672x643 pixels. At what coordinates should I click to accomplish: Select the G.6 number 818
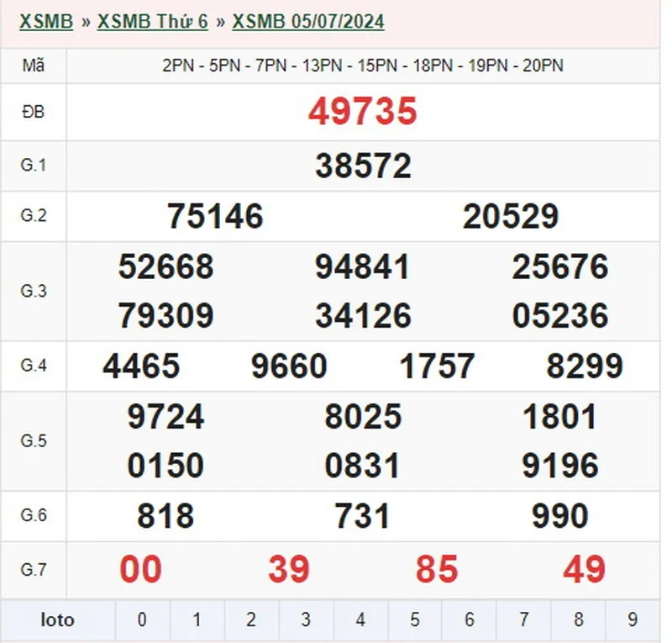click(165, 515)
